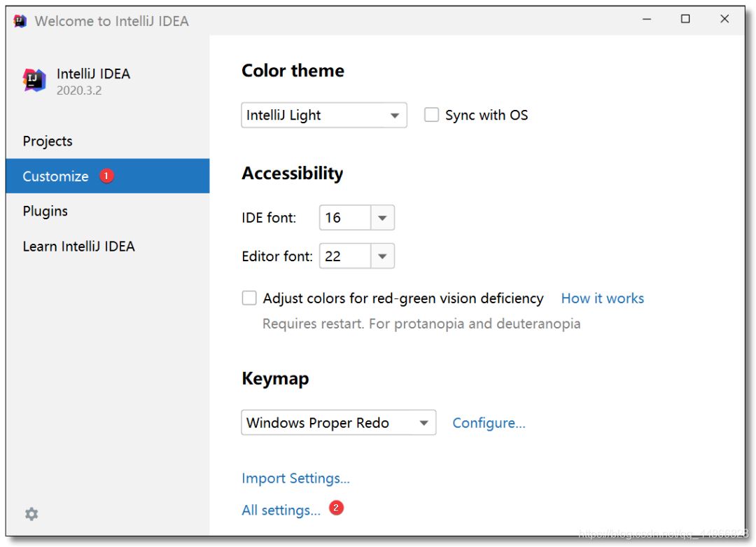The height and width of the screenshot is (547, 756).
Task: Switch to the Projects tab
Action: tap(48, 141)
